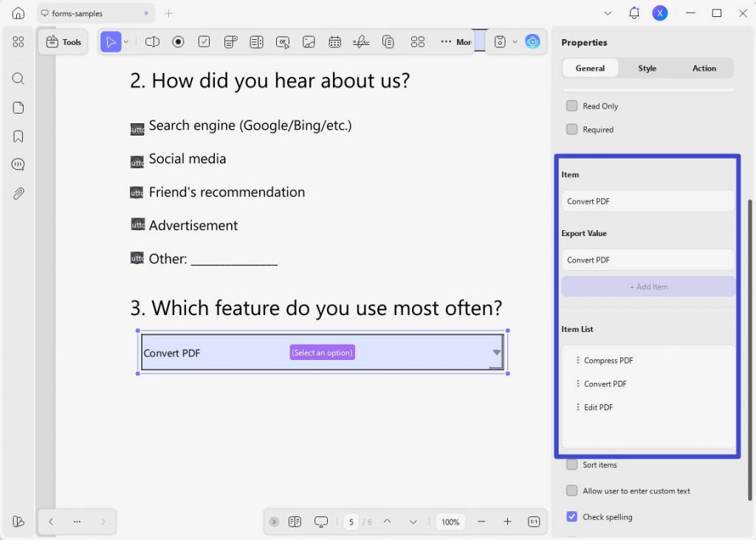Enable the Required checkbox
The height and width of the screenshot is (540, 756).
[572, 129]
